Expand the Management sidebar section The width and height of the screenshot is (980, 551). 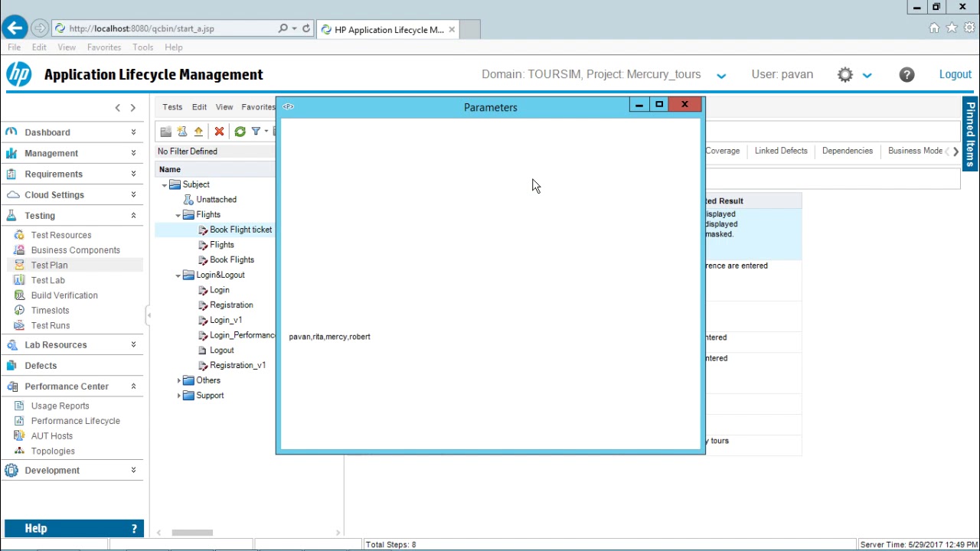tap(133, 153)
